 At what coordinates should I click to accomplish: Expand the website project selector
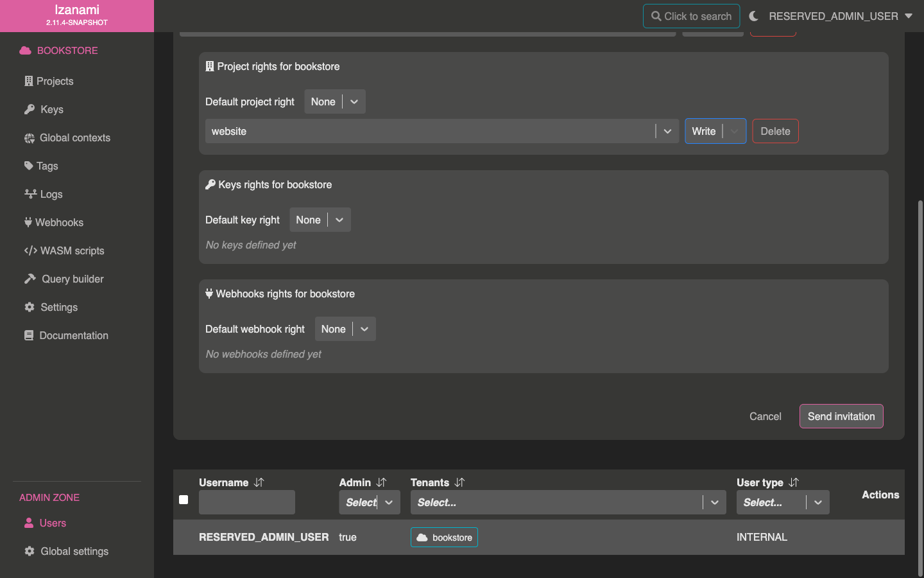667,132
